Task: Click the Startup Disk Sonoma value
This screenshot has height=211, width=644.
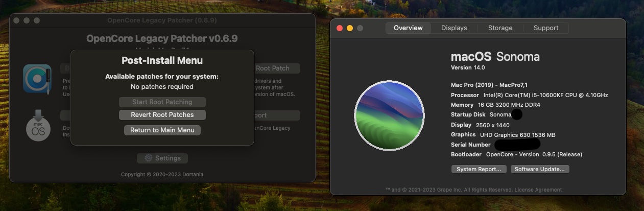Action: click(x=500, y=114)
